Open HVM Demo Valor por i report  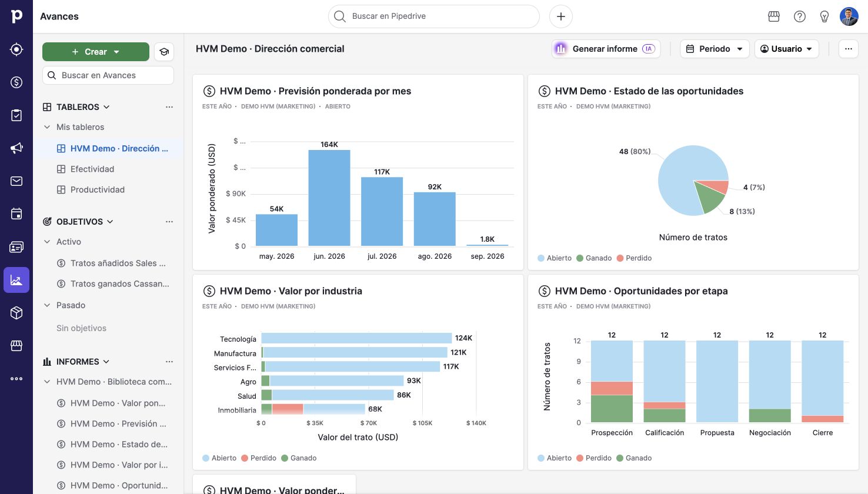click(119, 465)
